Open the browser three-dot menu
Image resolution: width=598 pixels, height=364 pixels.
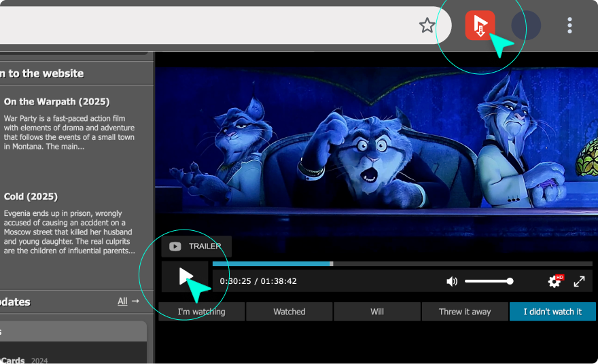(569, 26)
